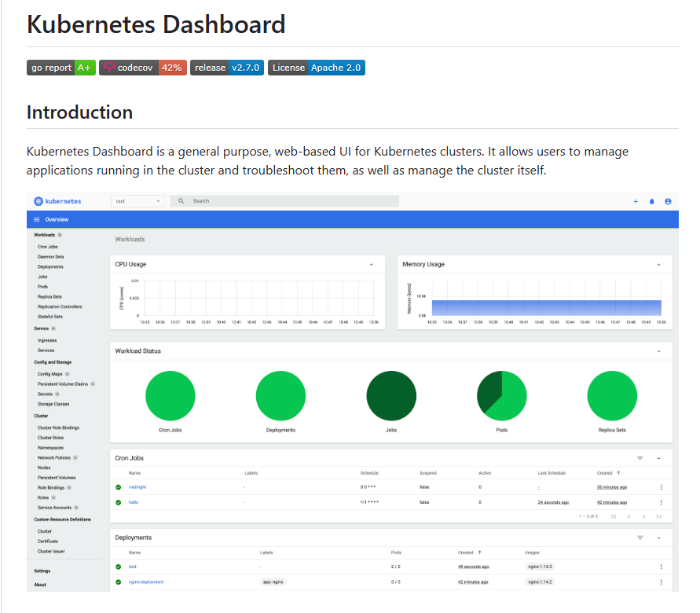Viewport: 700px width, 613px height.
Task: Open the namespace dropdown showing test
Action: pyautogui.click(x=137, y=201)
